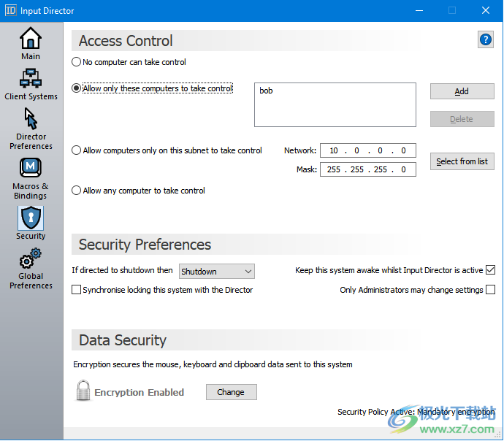The height and width of the screenshot is (441, 504).
Task: Click the Mask field first octet 255
Action: (x=334, y=169)
